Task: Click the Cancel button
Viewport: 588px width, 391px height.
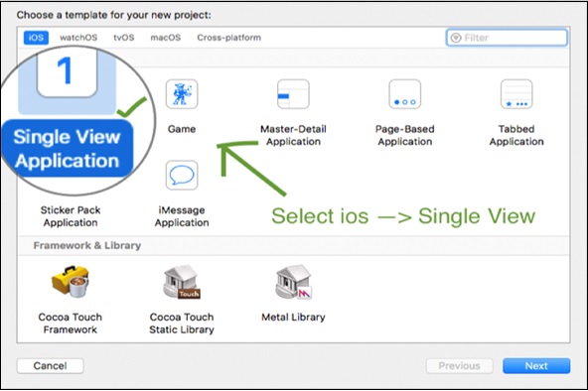Action: pyautogui.click(x=51, y=365)
